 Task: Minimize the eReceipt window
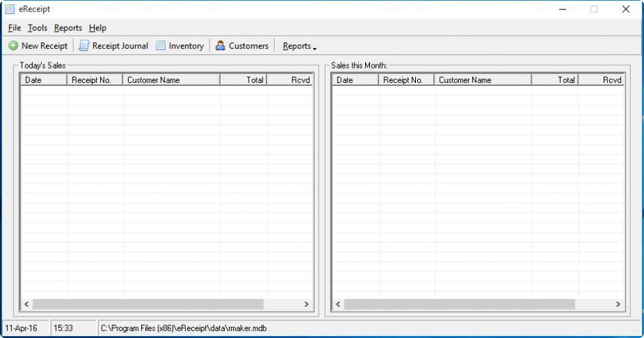click(562, 9)
